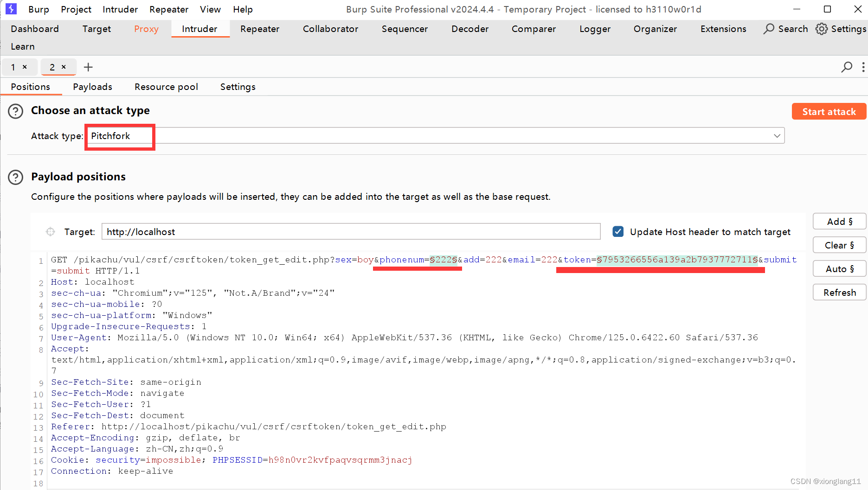Open the Burp menu
The image size is (868, 490).
tap(39, 9)
